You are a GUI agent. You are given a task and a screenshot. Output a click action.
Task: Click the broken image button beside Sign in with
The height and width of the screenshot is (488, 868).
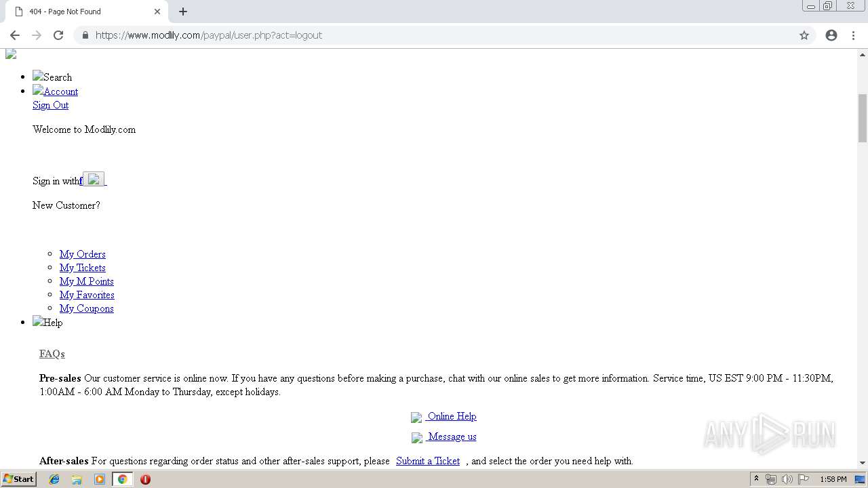[x=94, y=180]
